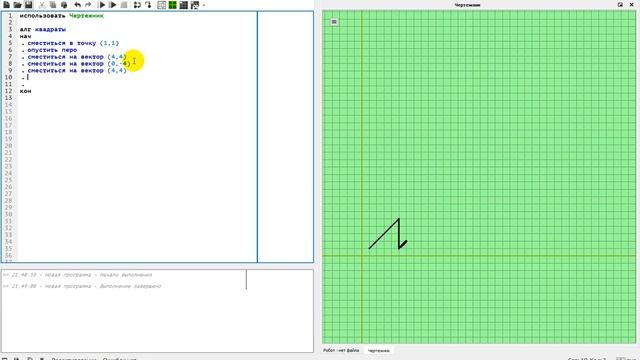Click the 'кон' keyword line
Image resolution: width=640 pixels, height=360 pixels.
(25, 91)
